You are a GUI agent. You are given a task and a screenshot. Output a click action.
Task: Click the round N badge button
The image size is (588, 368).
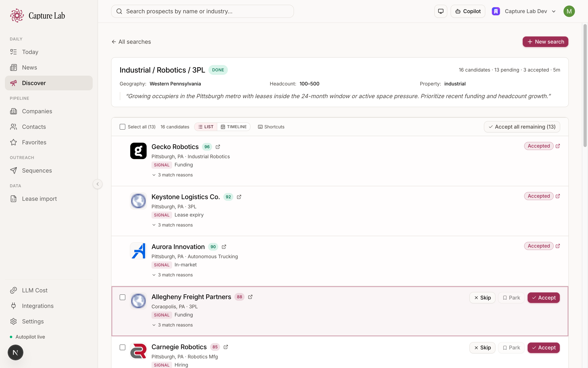(x=15, y=352)
